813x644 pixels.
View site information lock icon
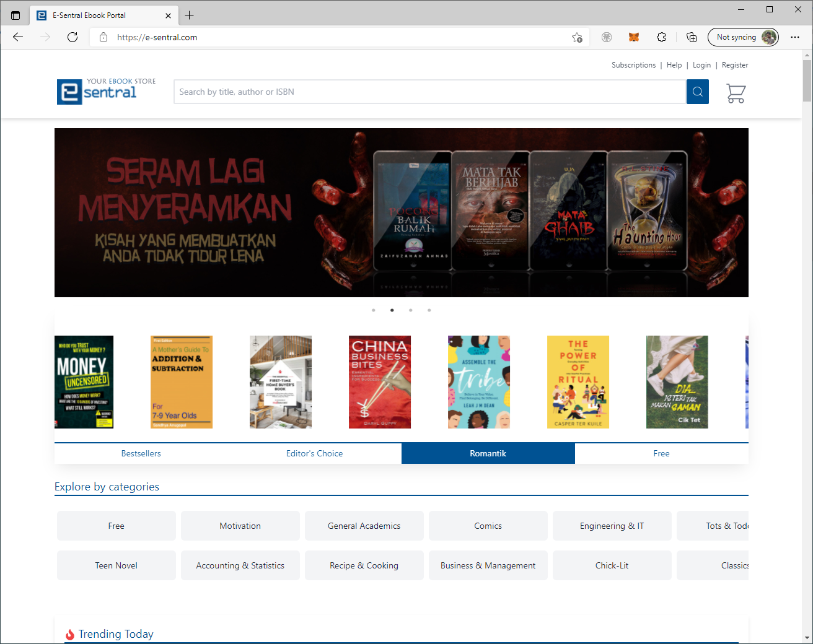point(103,37)
